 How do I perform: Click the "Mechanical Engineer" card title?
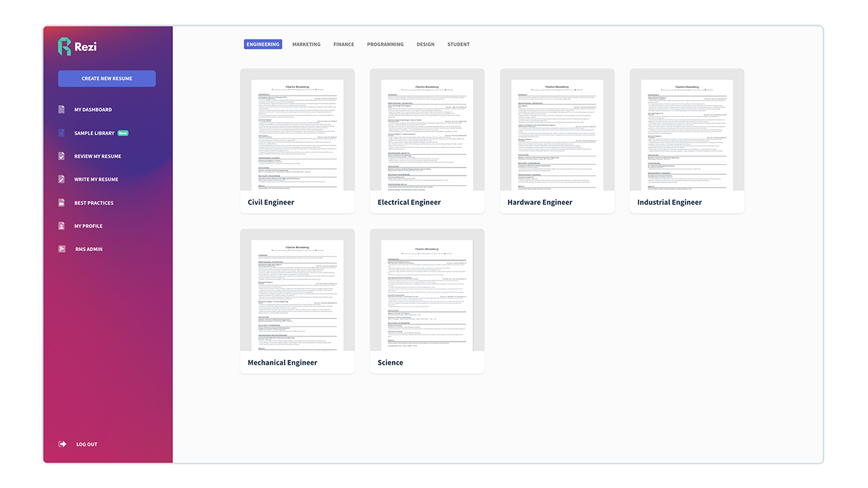pos(283,363)
